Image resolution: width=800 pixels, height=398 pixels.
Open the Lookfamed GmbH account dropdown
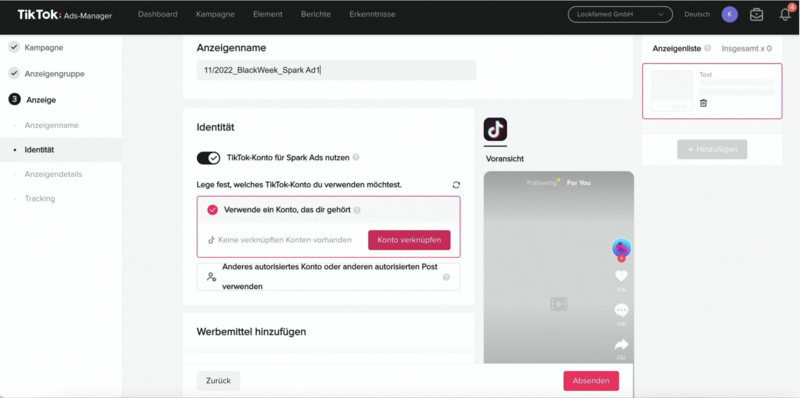tap(620, 14)
